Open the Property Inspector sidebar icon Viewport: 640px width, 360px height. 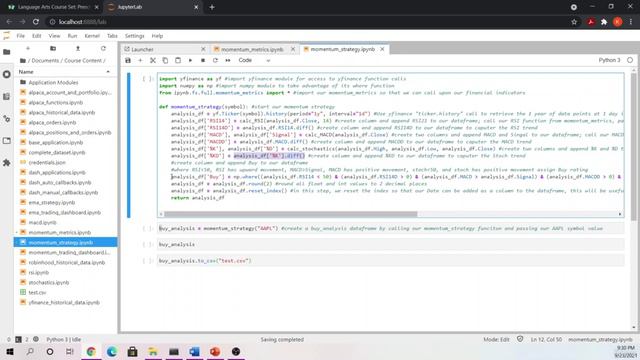(x=7, y=119)
